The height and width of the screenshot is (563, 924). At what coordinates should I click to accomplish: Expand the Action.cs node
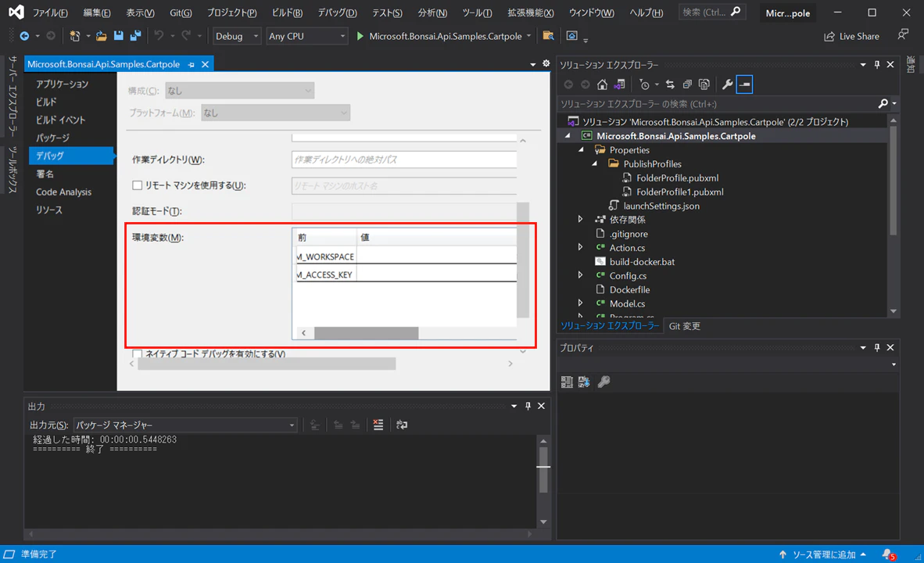click(x=581, y=248)
